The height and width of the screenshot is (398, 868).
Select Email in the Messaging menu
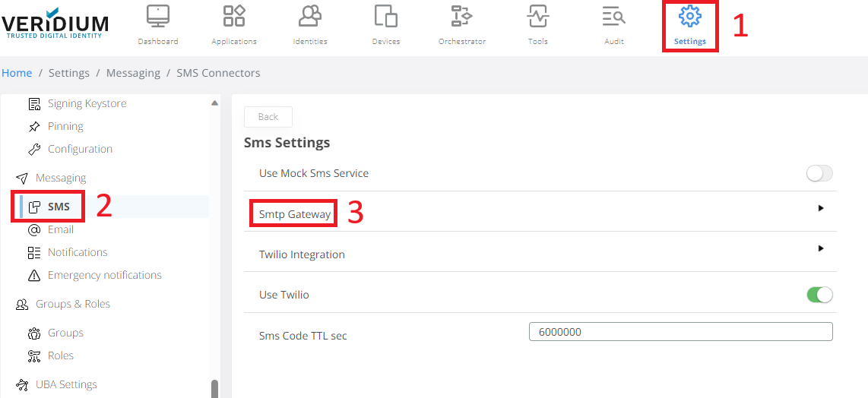point(61,229)
